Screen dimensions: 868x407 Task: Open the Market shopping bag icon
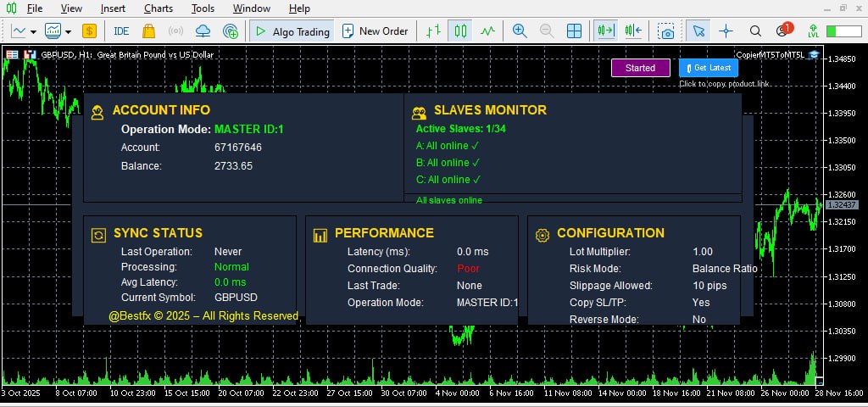pyautogui.click(x=148, y=31)
